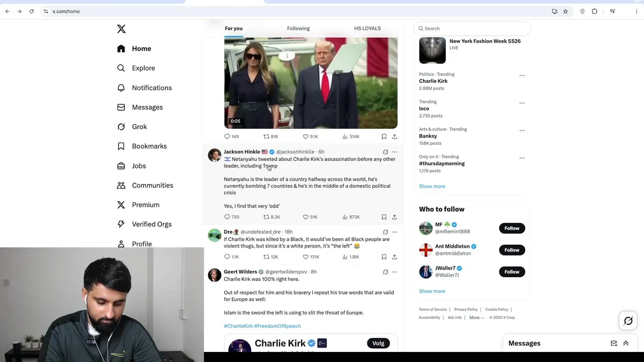Share Jackson Hinkle's post
The width and height of the screenshot is (644, 362).
tap(394, 217)
